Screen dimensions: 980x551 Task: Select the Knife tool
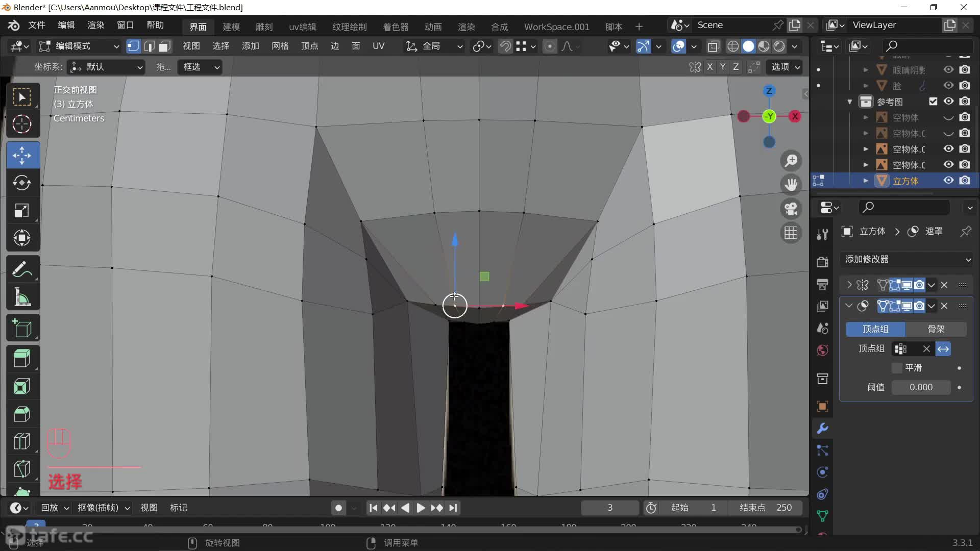pos(22,469)
